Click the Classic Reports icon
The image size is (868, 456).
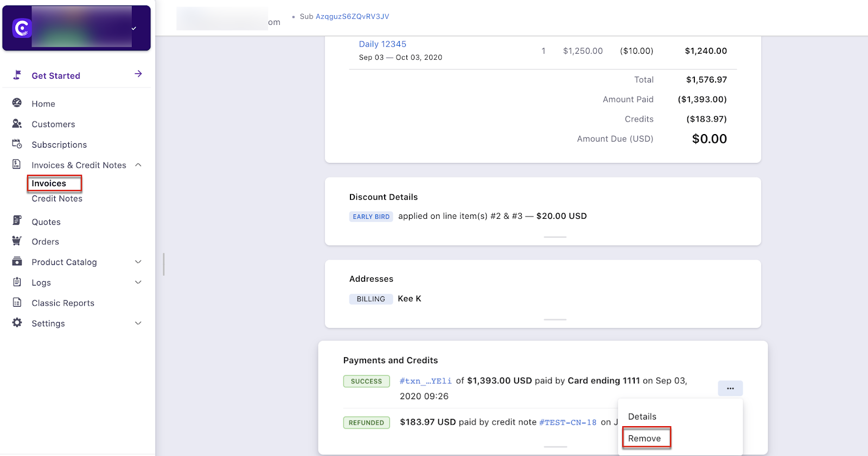[x=17, y=302]
